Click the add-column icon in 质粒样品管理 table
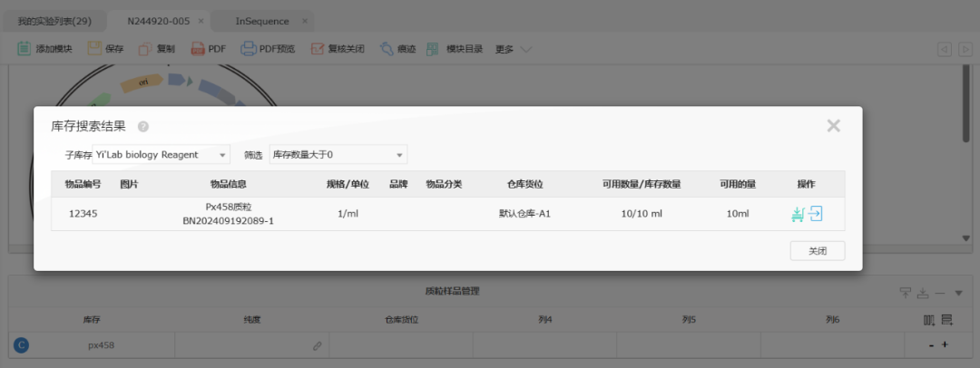Screen dimensions: 980x368 coord(929,320)
